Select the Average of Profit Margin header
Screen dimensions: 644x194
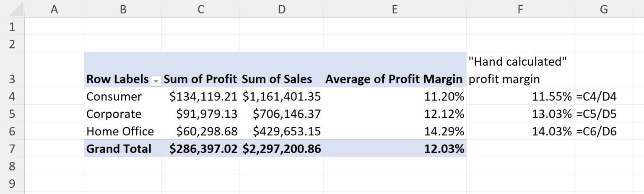pyautogui.click(x=394, y=79)
